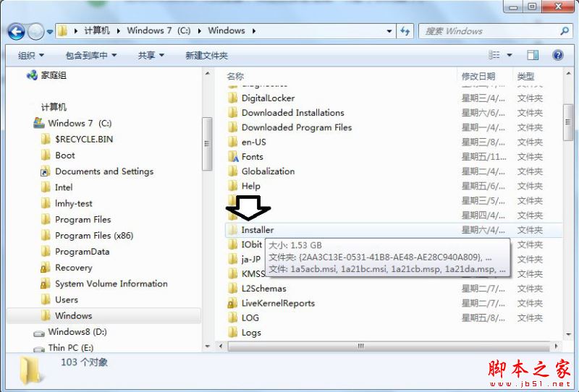Expand the arrow after Windows breadcrumb

[x=254, y=31]
